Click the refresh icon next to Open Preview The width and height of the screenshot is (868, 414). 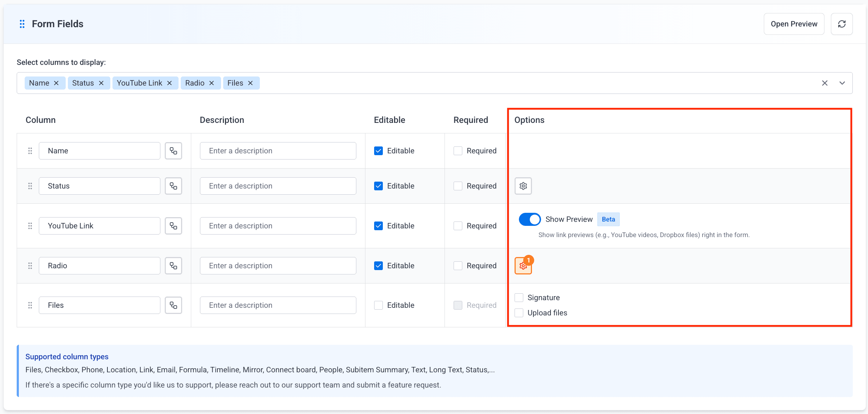coord(842,24)
